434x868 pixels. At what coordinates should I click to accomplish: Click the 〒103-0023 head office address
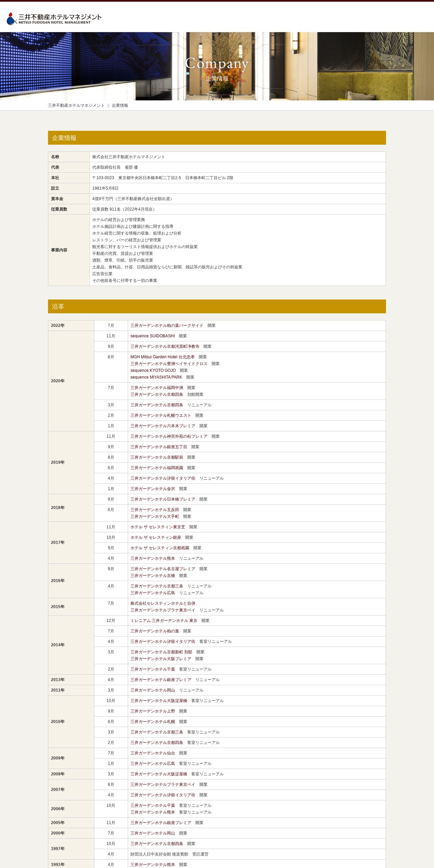pyautogui.click(x=163, y=178)
